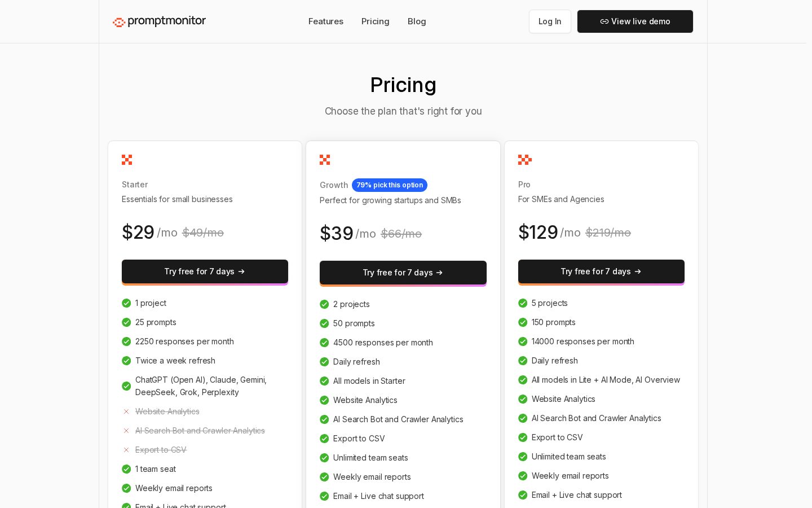Click Email + Live chat support in Pro plan
This screenshot has width=812, height=508.
click(577, 495)
